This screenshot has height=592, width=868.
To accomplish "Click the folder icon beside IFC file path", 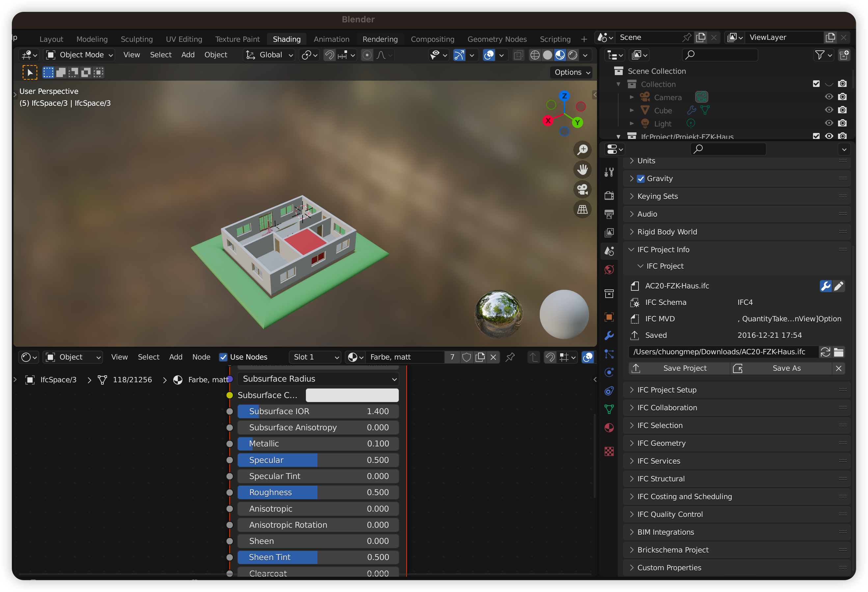I will coord(838,352).
